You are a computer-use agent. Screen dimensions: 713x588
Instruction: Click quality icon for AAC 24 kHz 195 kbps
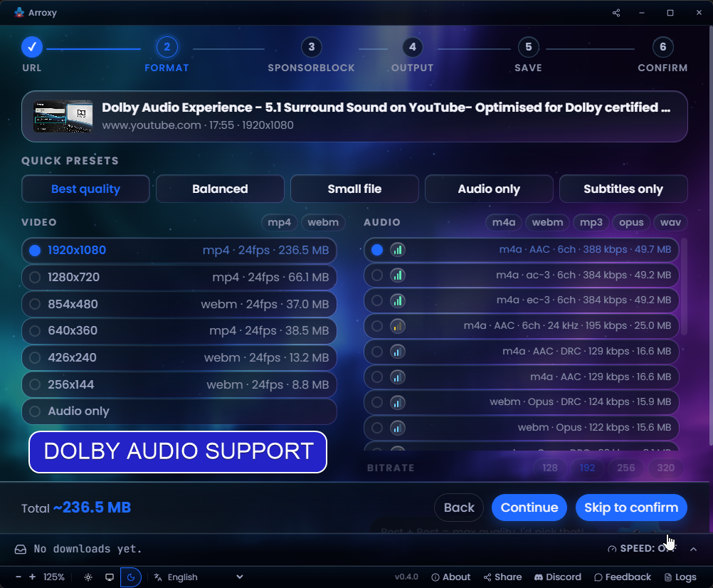pos(398,326)
